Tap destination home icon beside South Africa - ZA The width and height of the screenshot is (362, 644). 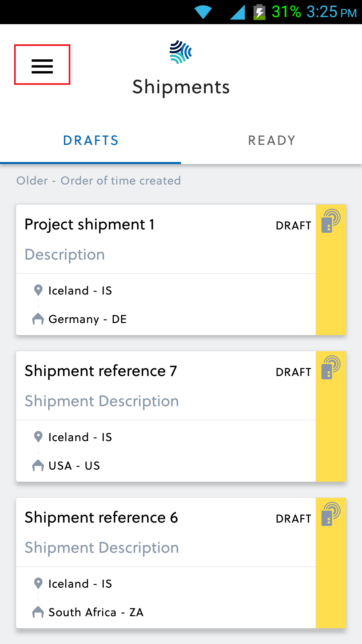[x=38, y=612]
